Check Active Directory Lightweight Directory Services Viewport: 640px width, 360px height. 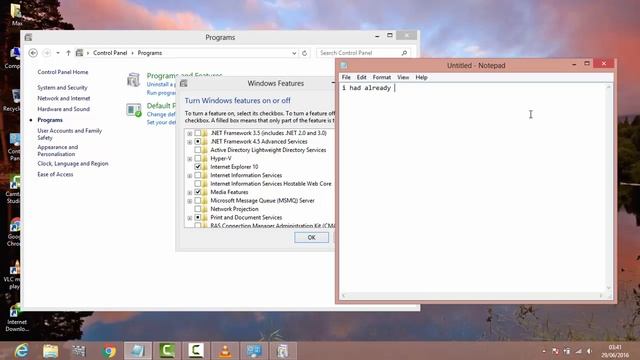(198, 150)
